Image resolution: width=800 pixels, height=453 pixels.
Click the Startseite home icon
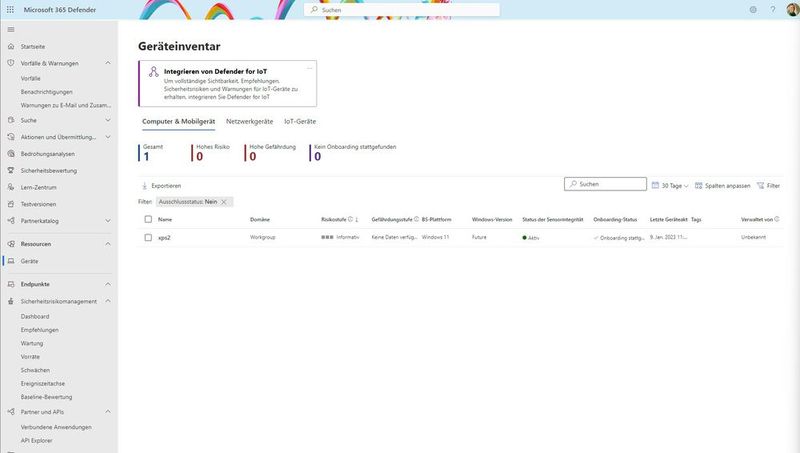[11, 46]
